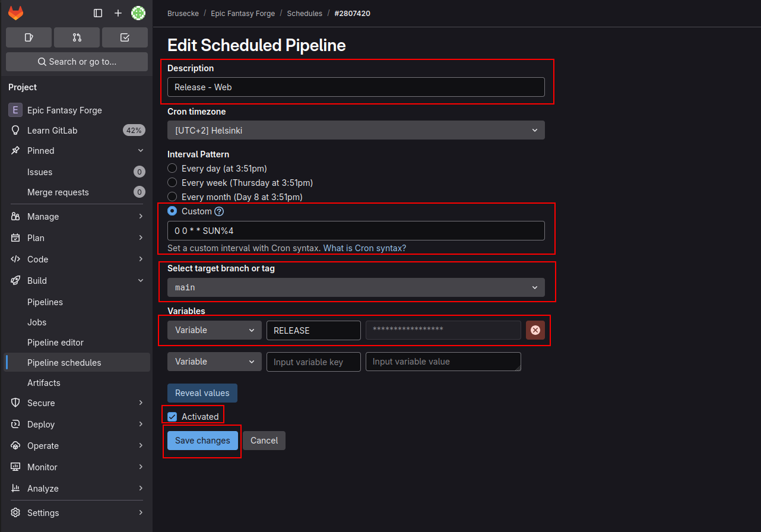
Task: Select Every week Thursday interval
Action: tap(172, 183)
